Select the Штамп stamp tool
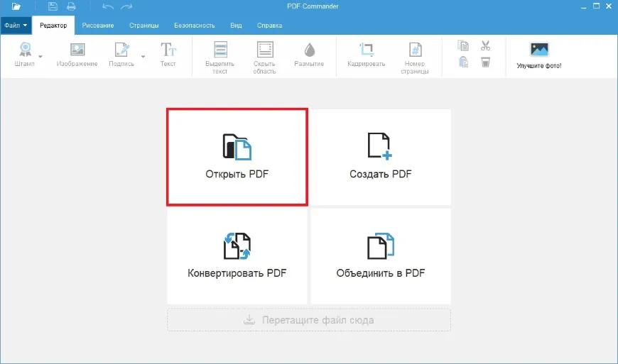This screenshot has width=618, height=364. 25,55
